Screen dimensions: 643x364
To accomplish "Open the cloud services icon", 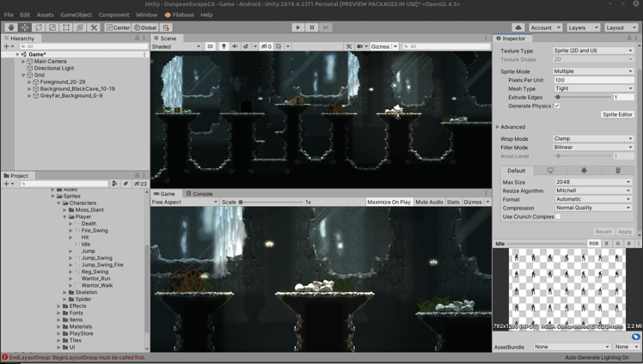I will pos(518,27).
